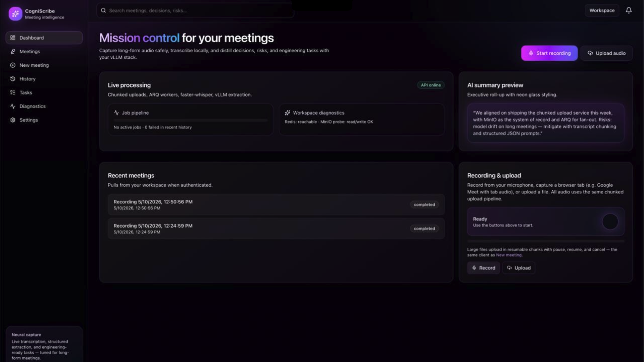Click the Job pipeline pulse icon
Viewport: 644px width, 362px height.
(116, 113)
